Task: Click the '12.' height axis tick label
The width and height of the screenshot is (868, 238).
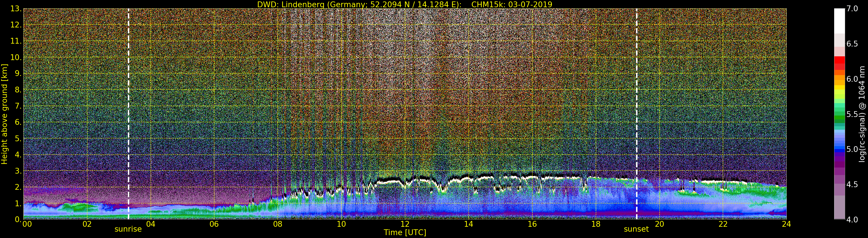Action: tap(16, 25)
